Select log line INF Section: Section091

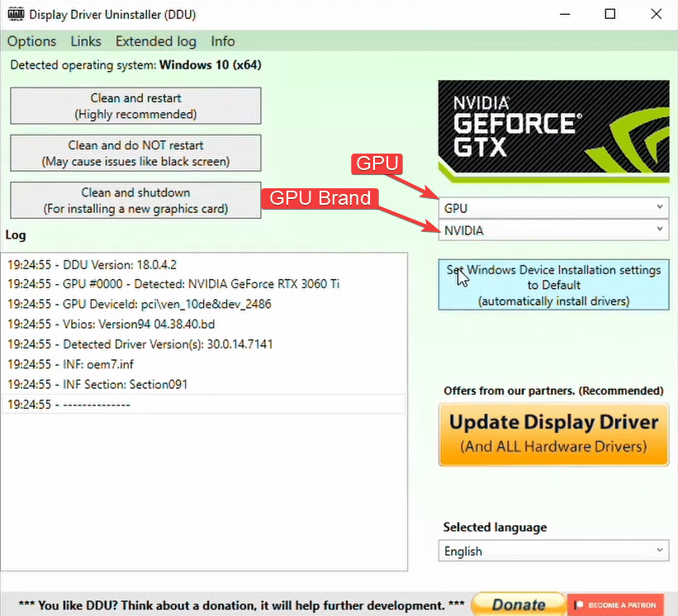point(204,384)
